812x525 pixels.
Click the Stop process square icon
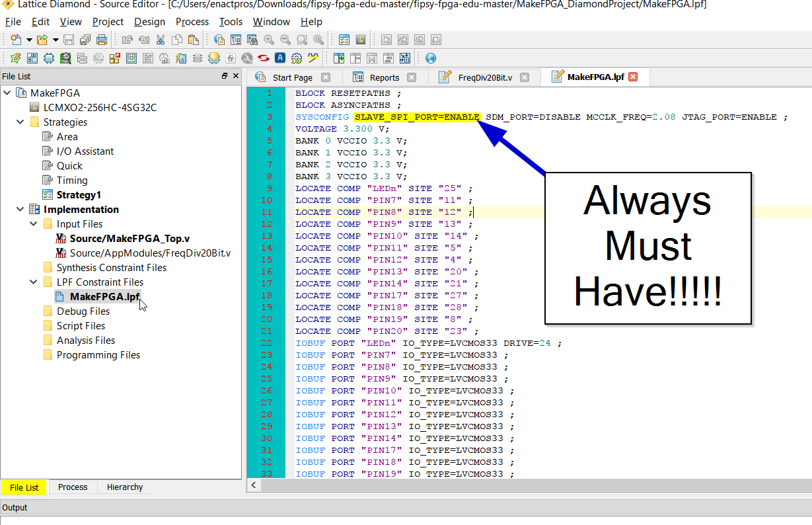tap(436, 40)
